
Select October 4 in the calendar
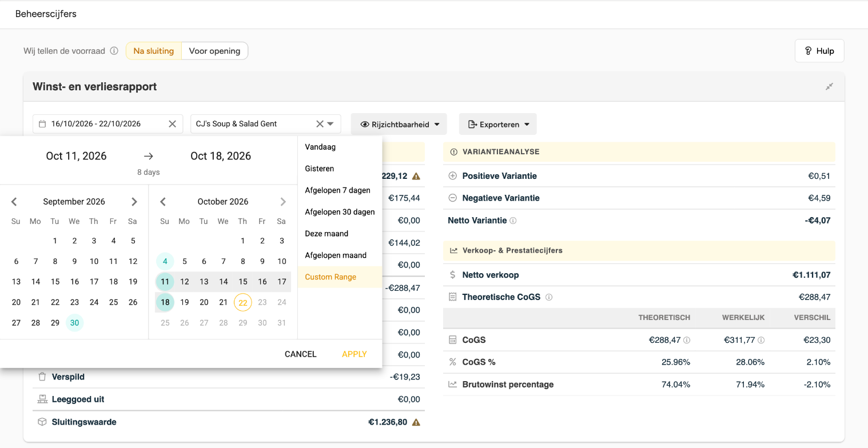point(165,261)
